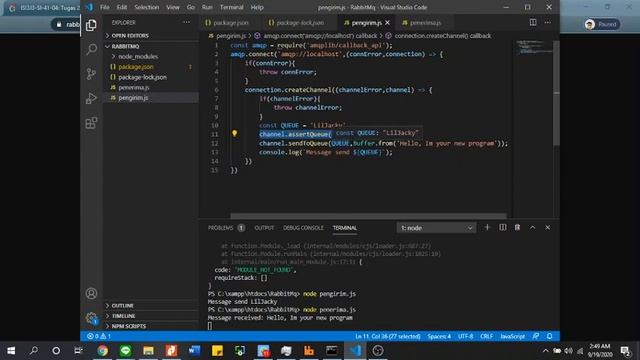Open the Explorer view in activity bar
The height and width of the screenshot is (360, 640).
point(91,25)
